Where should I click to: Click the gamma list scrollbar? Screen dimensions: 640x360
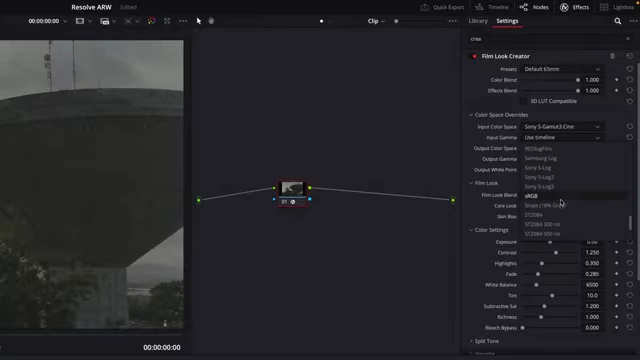(630, 223)
